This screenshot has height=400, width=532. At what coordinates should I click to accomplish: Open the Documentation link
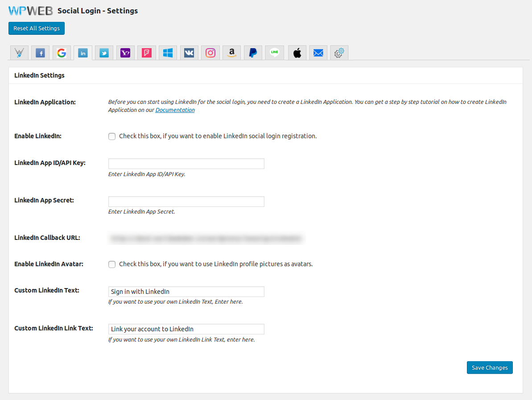(x=175, y=110)
